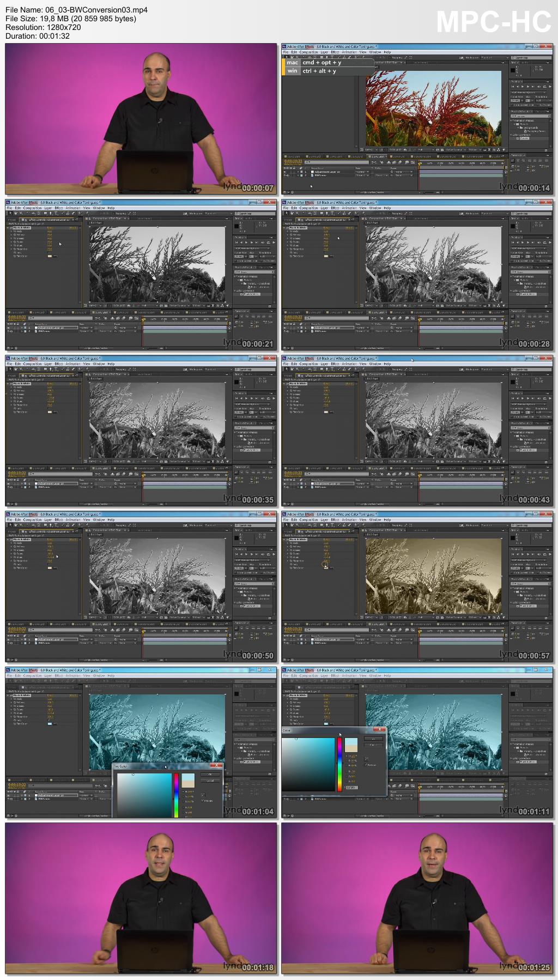Viewport: 558px width, 980px height.
Task: Open the Edit menu in the 00:00:14 frame
Action: [x=294, y=52]
